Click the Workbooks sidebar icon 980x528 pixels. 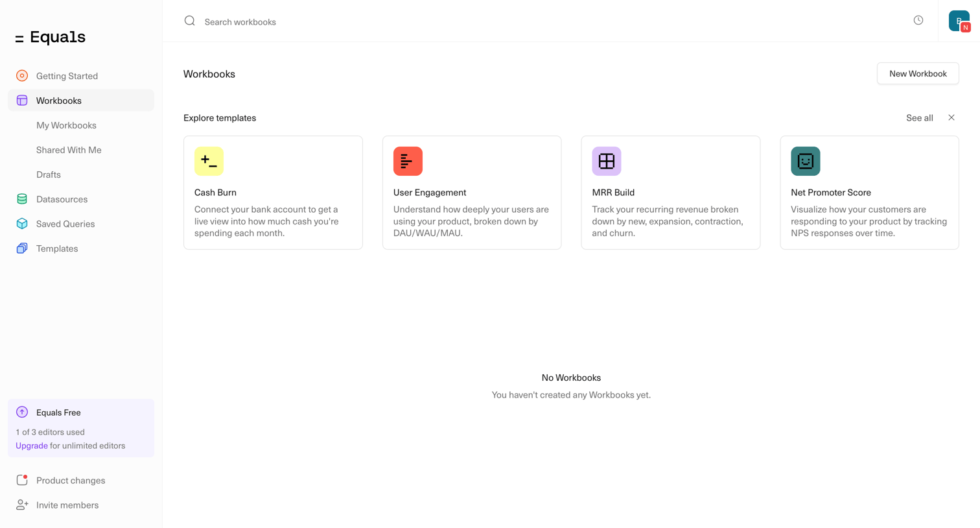(x=22, y=101)
